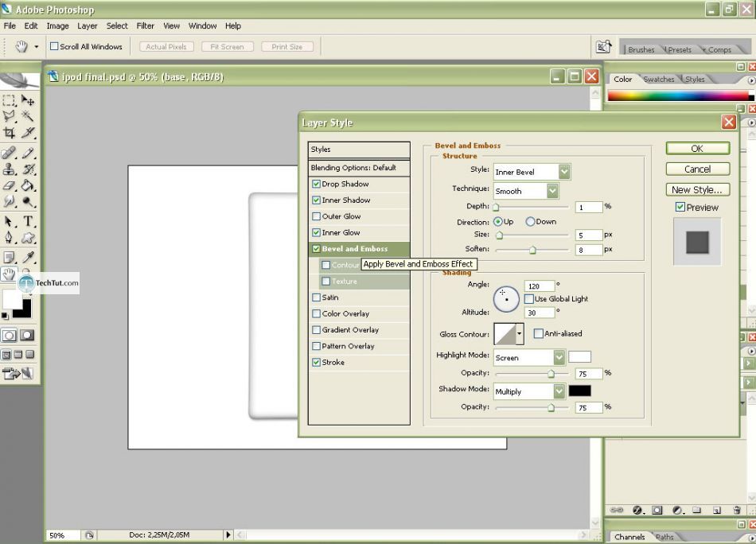The height and width of the screenshot is (544, 756).
Task: Select the Path Selection tool
Action: pos(9,221)
